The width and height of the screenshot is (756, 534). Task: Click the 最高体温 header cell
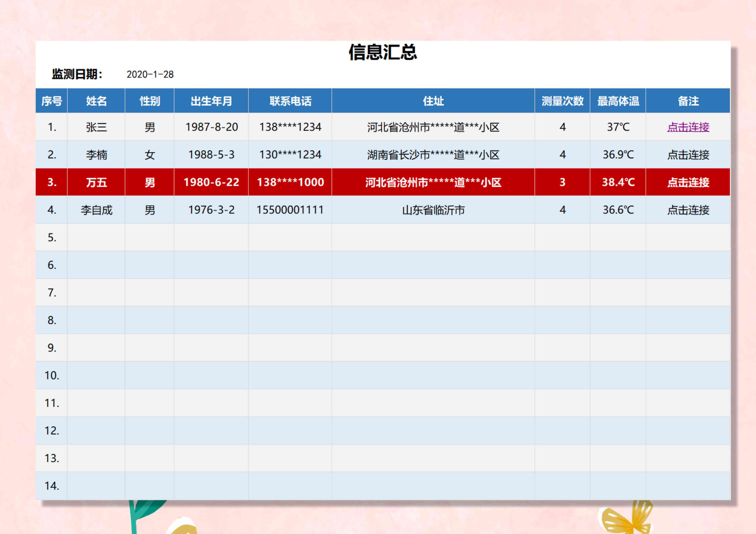(x=618, y=101)
